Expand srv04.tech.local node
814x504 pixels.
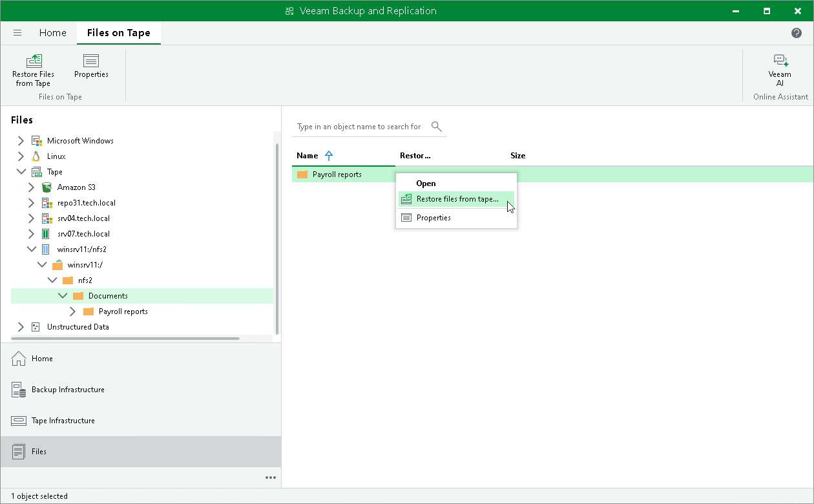coord(31,218)
